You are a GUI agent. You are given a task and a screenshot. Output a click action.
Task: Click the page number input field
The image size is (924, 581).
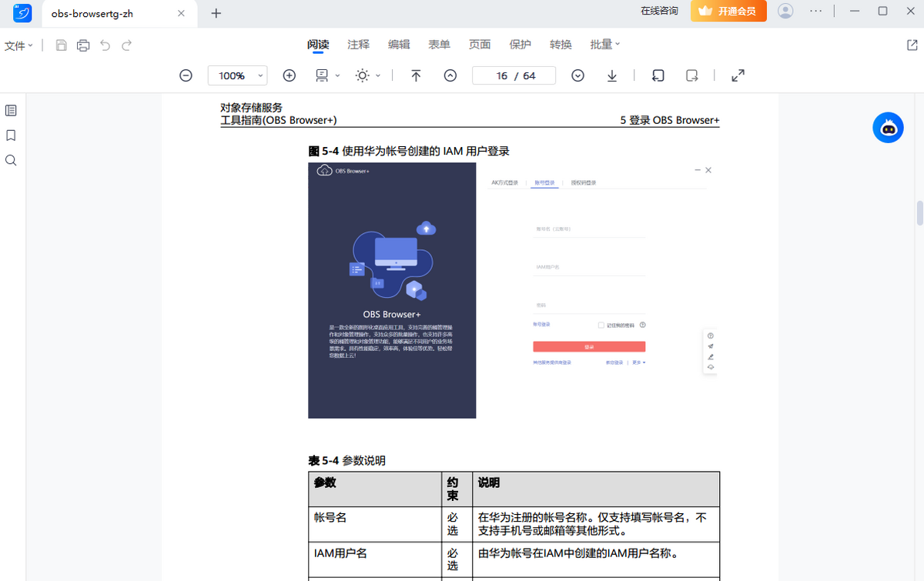pos(514,75)
